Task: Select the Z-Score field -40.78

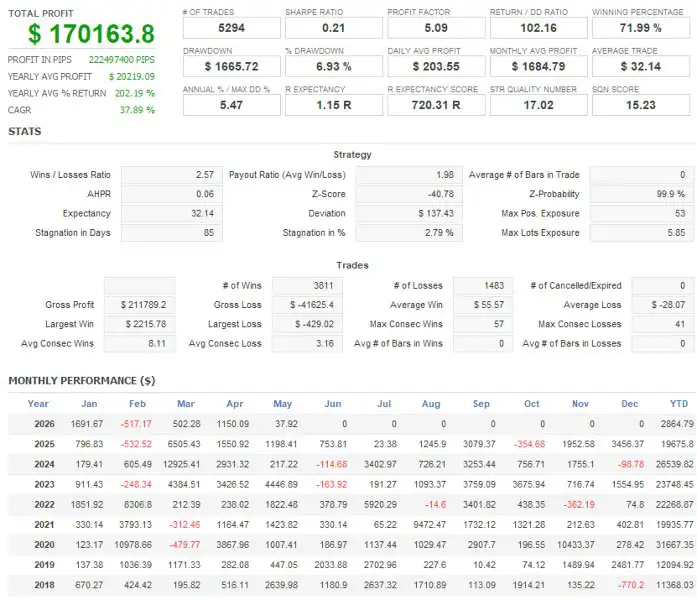Action: coord(409,194)
